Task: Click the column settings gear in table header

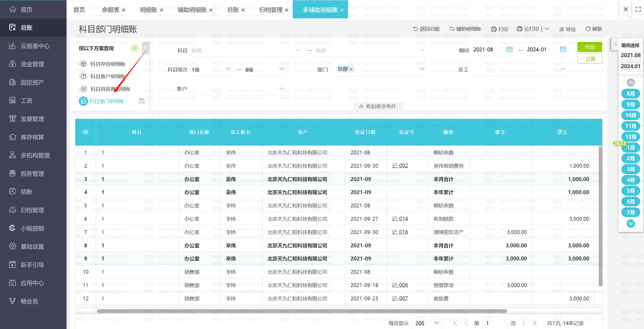Action: pos(85,132)
